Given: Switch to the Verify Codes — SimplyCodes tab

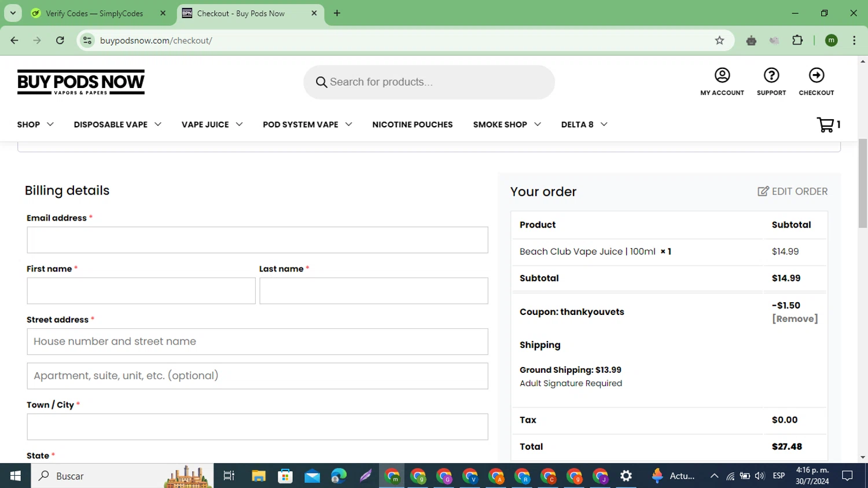Looking at the screenshot, I should point(95,13).
